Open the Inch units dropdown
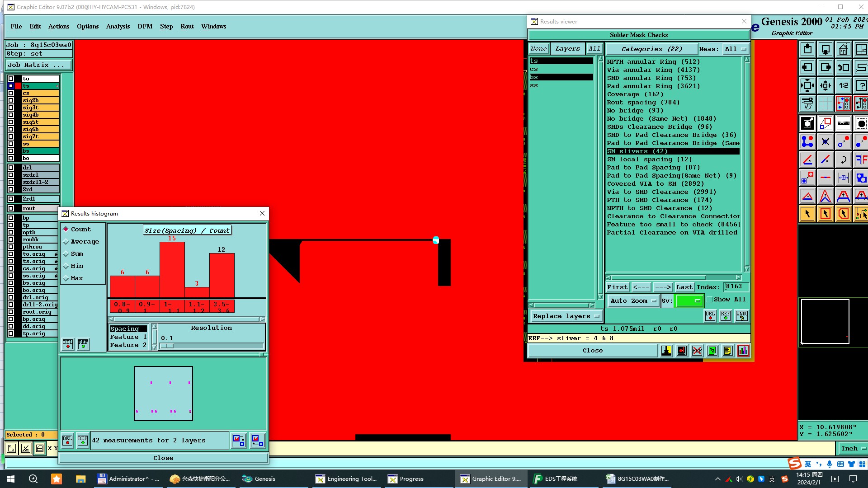The image size is (868, 488). pyautogui.click(x=853, y=448)
